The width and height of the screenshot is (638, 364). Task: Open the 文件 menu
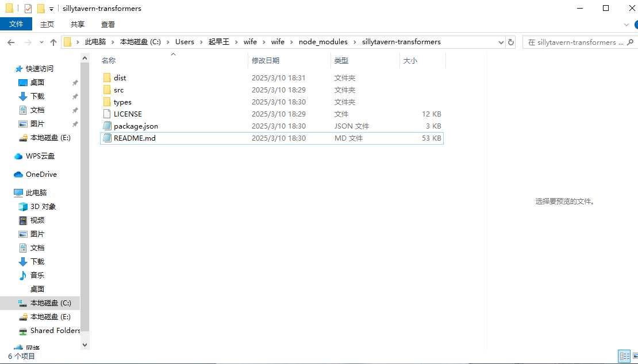(x=16, y=24)
